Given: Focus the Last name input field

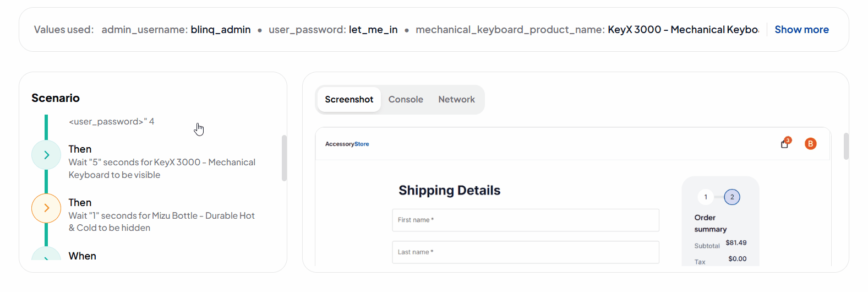Looking at the screenshot, I should (525, 252).
